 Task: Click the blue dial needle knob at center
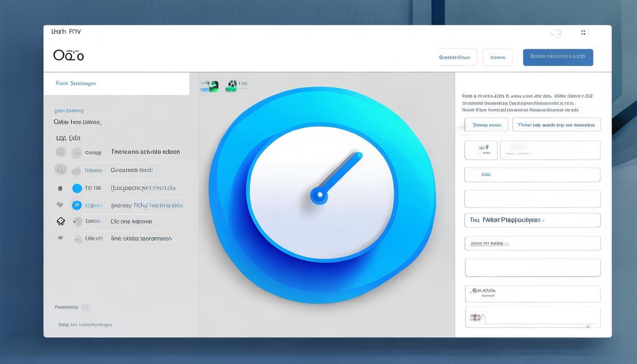[319, 195]
